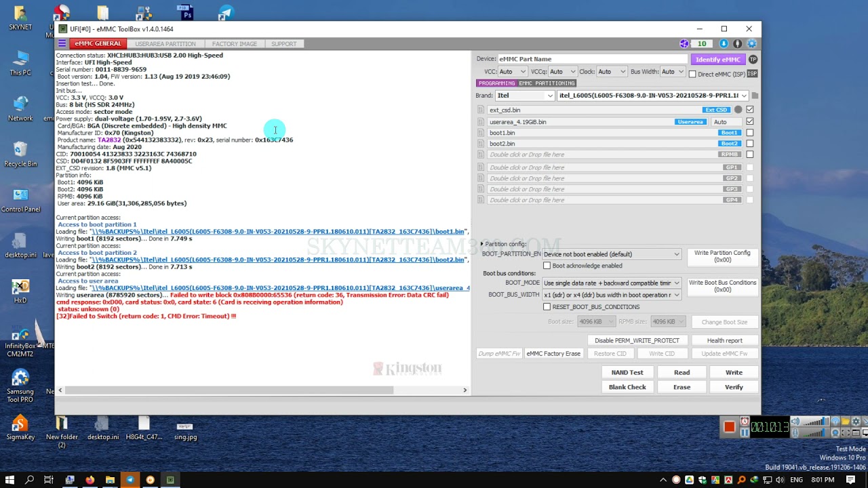Open the SKYNET desktop folder
Image resolution: width=868 pixels, height=488 pixels.
pyautogui.click(x=20, y=19)
